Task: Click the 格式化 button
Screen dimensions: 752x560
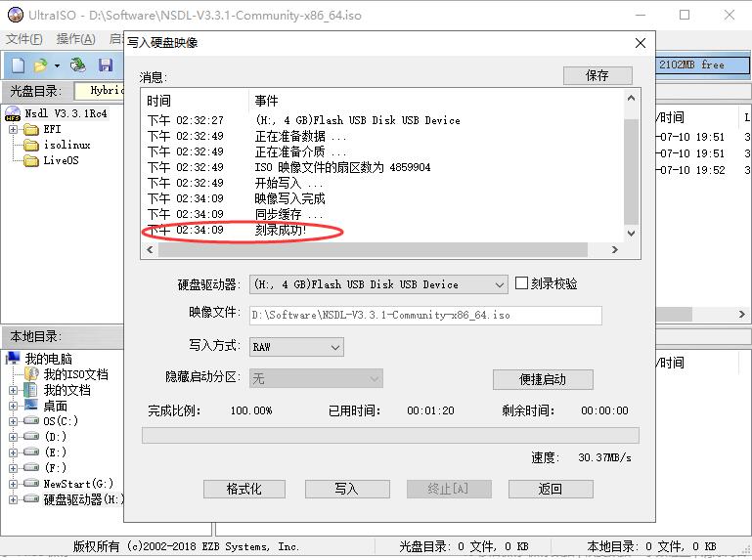Action: point(244,489)
